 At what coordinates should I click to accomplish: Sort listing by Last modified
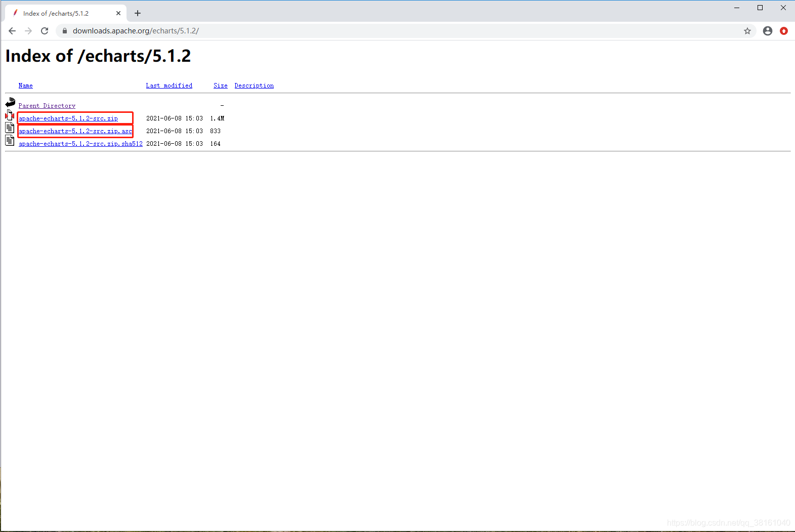pyautogui.click(x=169, y=86)
